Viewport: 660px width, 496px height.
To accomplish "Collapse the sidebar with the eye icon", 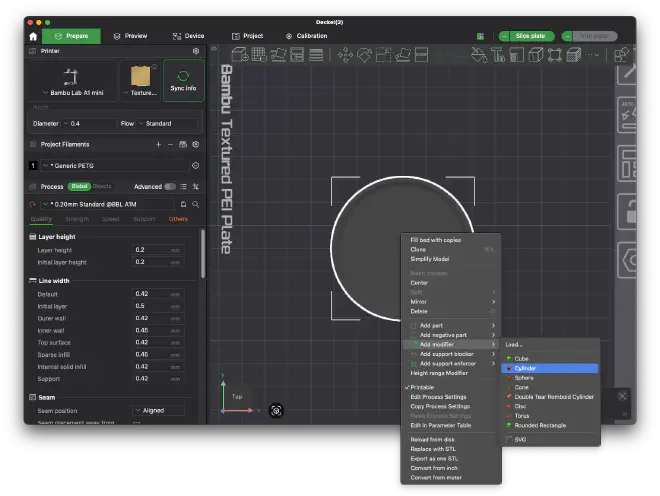I will [214, 49].
